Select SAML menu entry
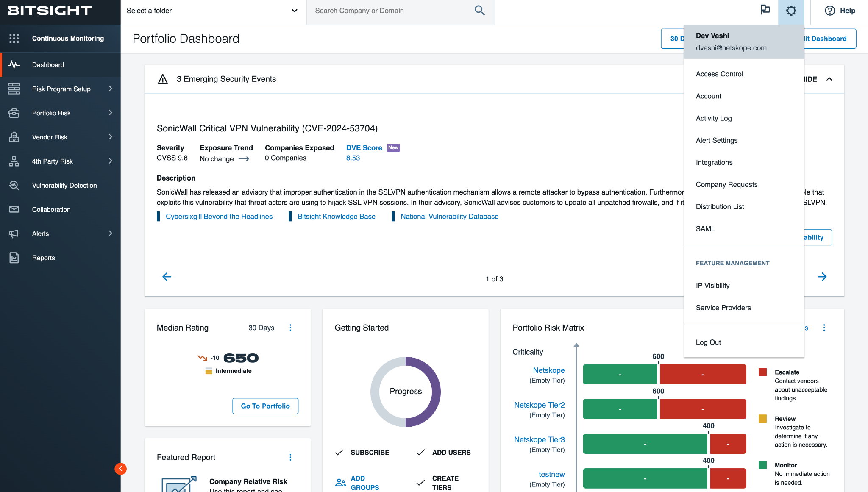The image size is (868, 492). coord(744,228)
